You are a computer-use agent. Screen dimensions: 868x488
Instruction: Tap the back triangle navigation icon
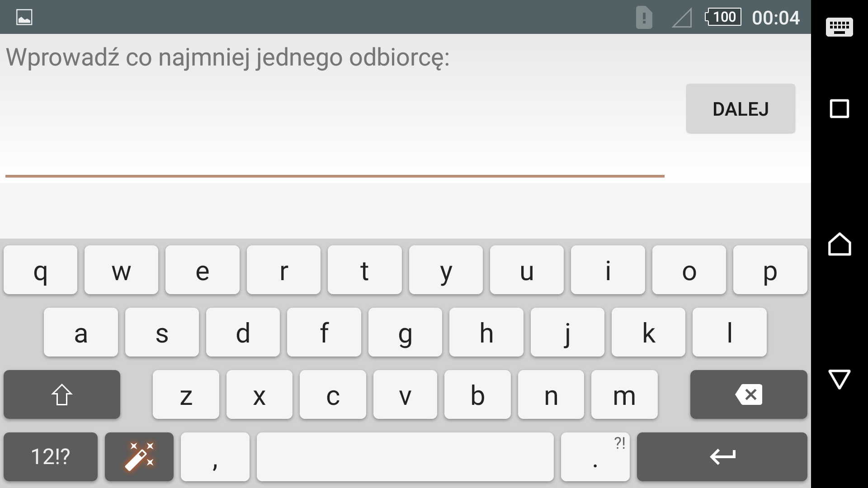pos(840,379)
